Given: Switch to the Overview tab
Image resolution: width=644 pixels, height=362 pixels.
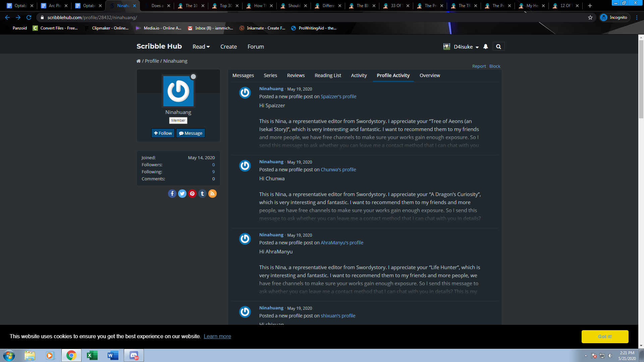Looking at the screenshot, I should tap(430, 75).
